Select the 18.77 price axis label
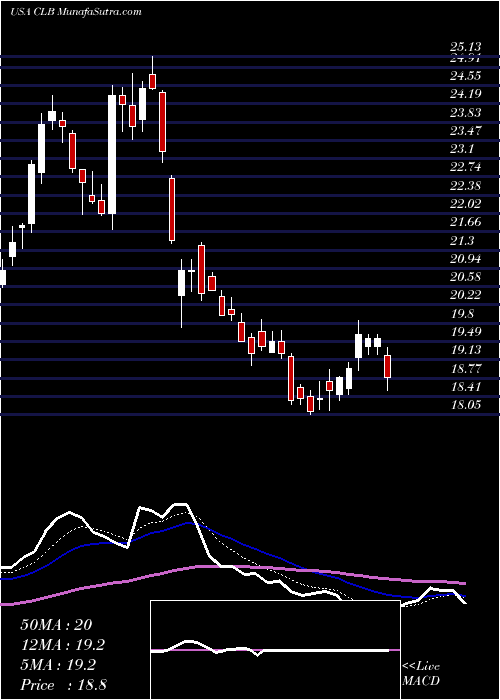Image resolution: width=500 pixels, height=700 pixels. click(x=465, y=368)
